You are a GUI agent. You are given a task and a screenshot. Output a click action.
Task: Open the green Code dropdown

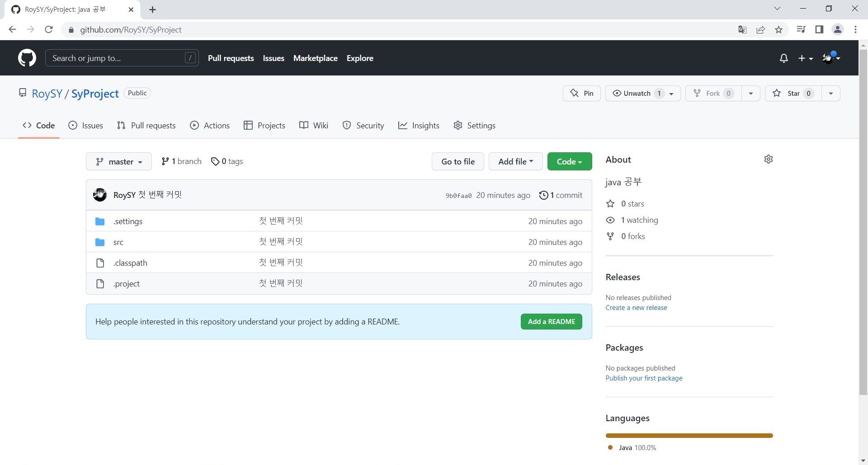coord(570,161)
